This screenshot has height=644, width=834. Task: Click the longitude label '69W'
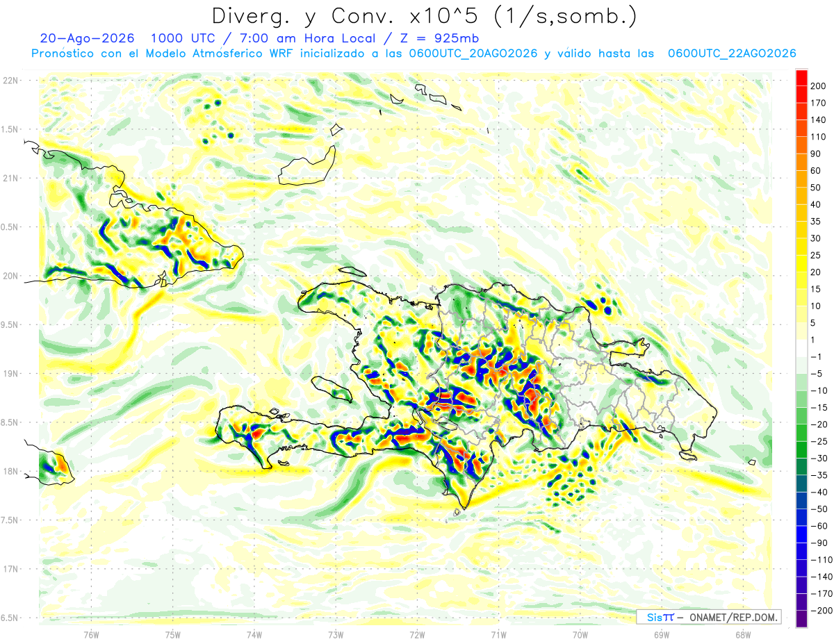coord(662,635)
